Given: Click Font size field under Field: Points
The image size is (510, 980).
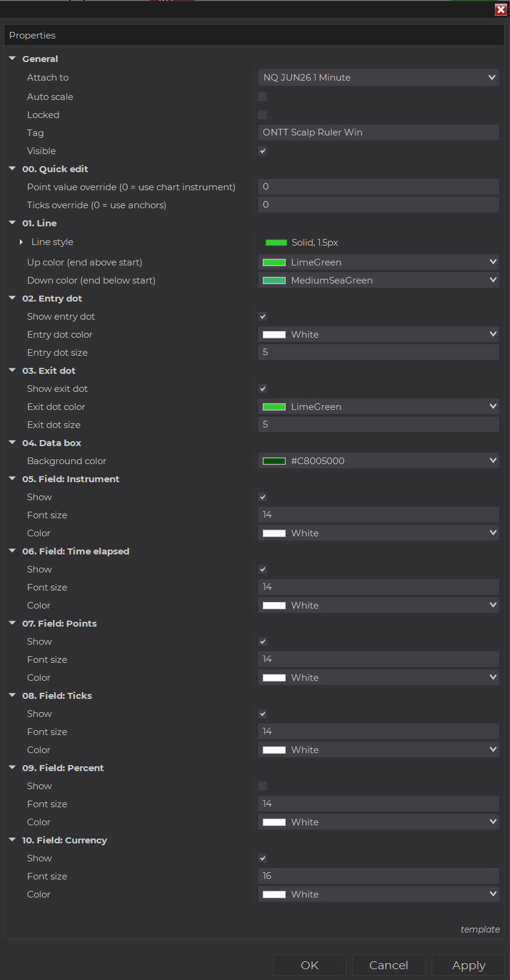Looking at the screenshot, I should click(378, 659).
